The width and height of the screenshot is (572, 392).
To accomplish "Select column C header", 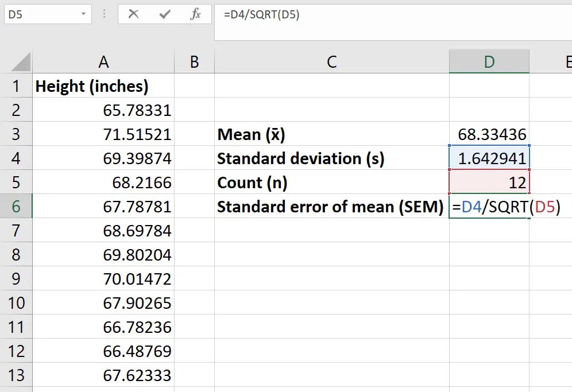I will click(x=331, y=61).
